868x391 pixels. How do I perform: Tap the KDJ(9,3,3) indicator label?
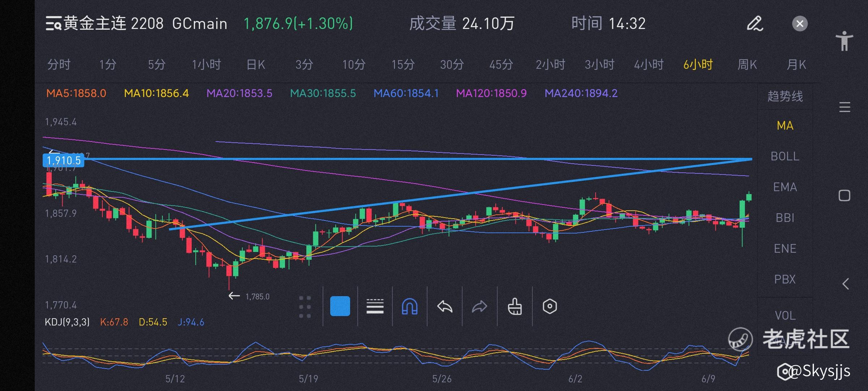67,322
